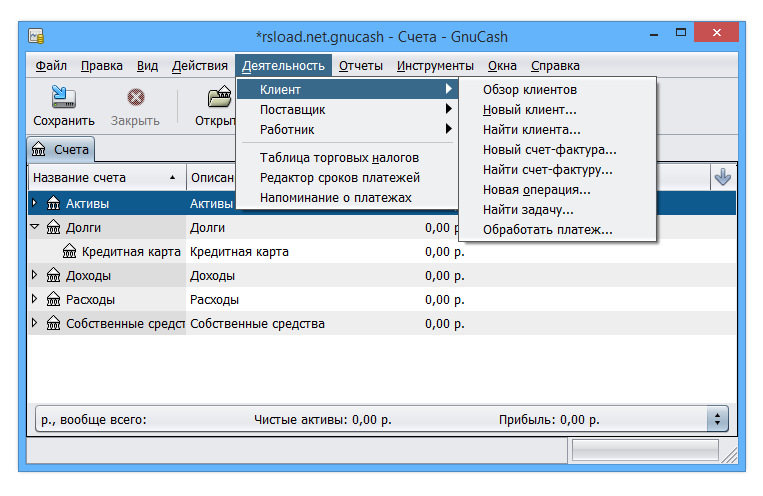The image size is (763, 496).
Task: Click the down-arrow column selector icon
Action: click(723, 177)
